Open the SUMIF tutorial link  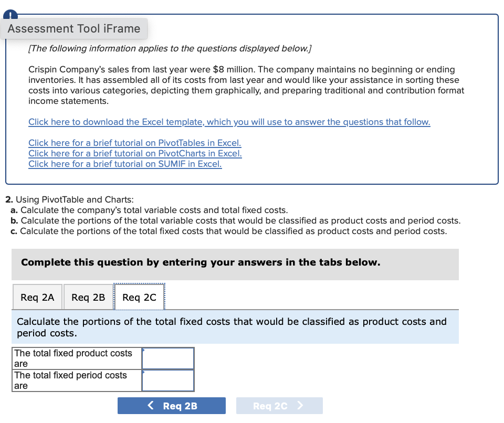tap(124, 164)
